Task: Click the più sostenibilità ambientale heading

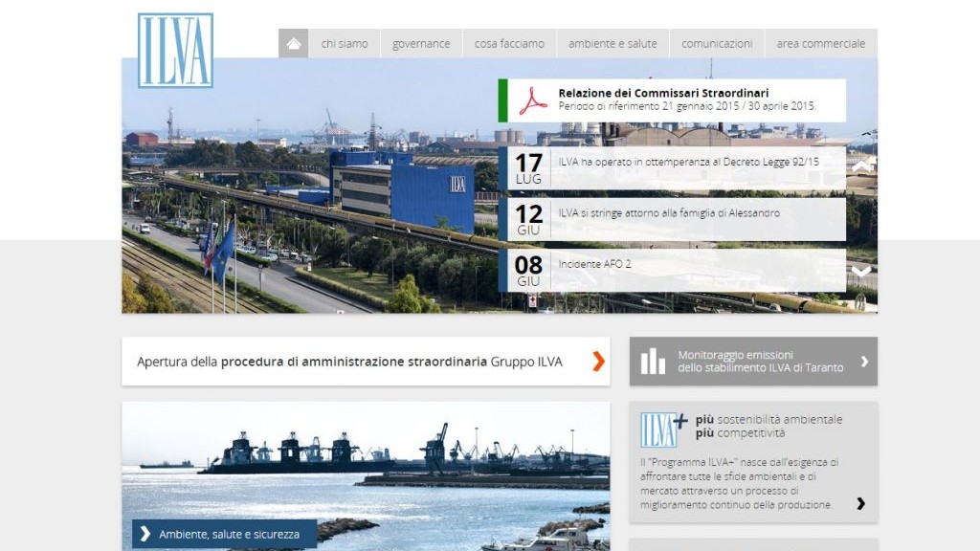Action: [768, 426]
